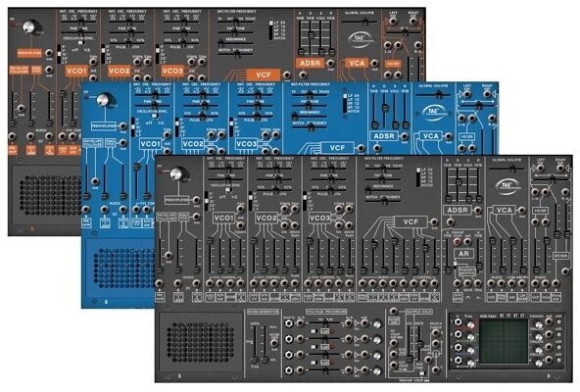
Task: Click VCO3 label on gray synth
Action: (x=319, y=218)
